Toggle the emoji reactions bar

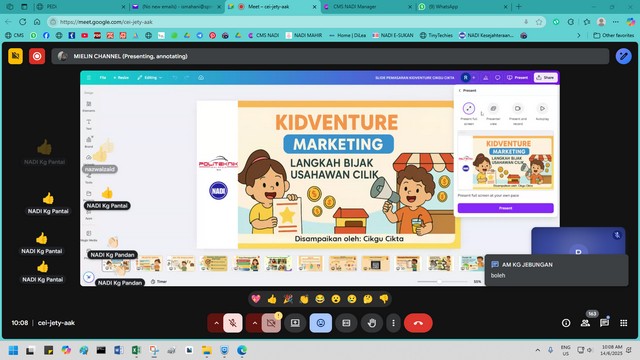click(x=320, y=323)
